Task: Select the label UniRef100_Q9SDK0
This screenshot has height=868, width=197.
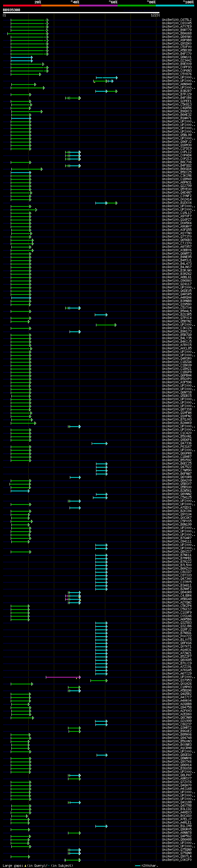Action: [x=177, y=43]
